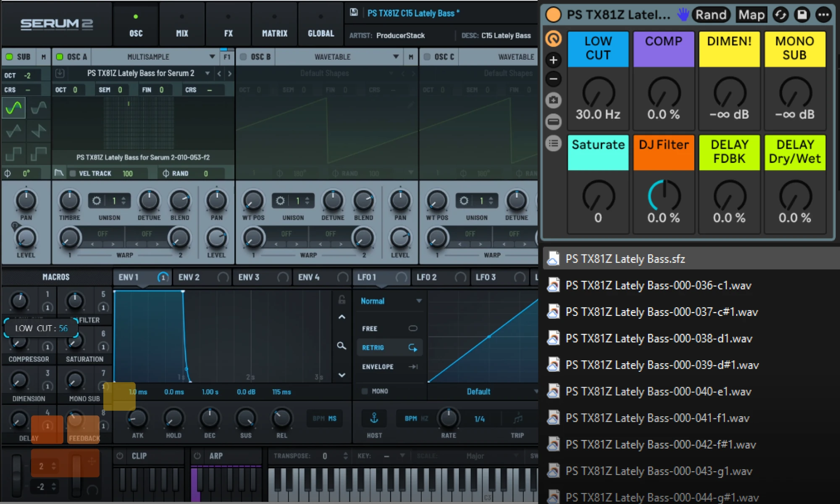Switch to the MATRIX tab

tap(275, 33)
